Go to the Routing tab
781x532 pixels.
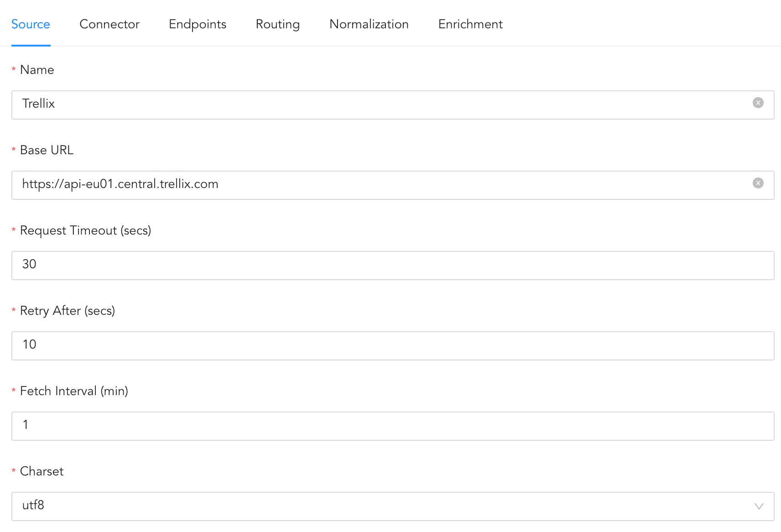click(278, 24)
